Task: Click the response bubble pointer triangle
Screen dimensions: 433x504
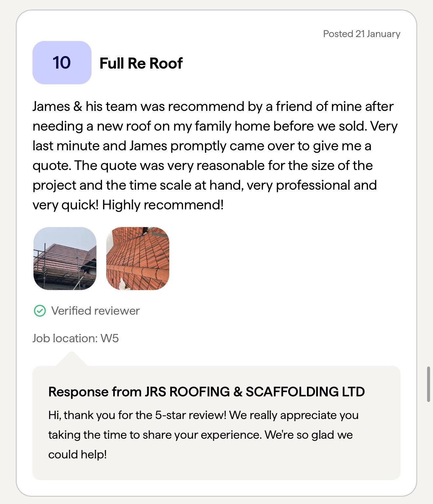Action: point(72,359)
